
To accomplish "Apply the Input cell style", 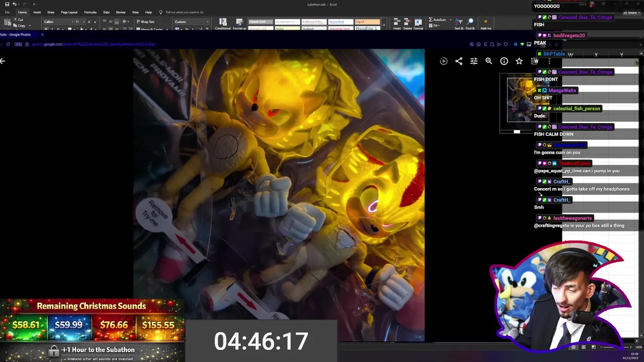I will (x=367, y=22).
